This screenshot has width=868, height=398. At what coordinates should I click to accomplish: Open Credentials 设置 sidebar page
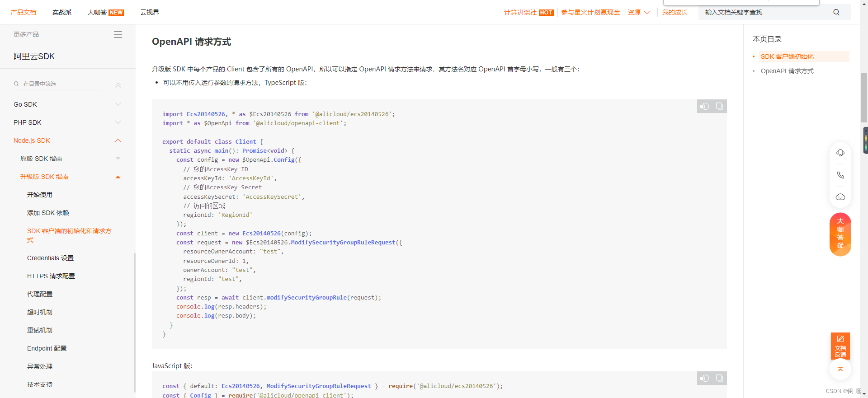pyautogui.click(x=50, y=258)
